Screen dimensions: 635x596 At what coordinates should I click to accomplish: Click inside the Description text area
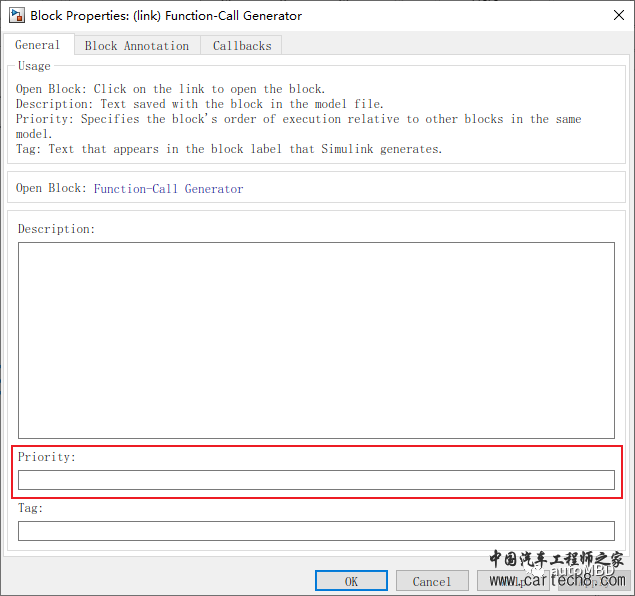pyautogui.click(x=316, y=340)
